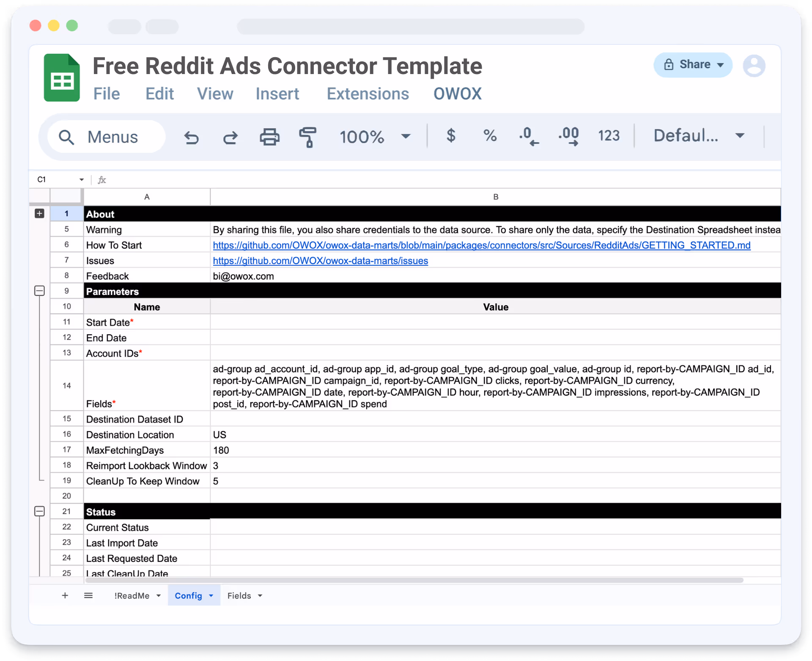The width and height of the screenshot is (812, 661).
Task: Click the Fields value cell listing ad-group fields
Action: click(x=496, y=386)
